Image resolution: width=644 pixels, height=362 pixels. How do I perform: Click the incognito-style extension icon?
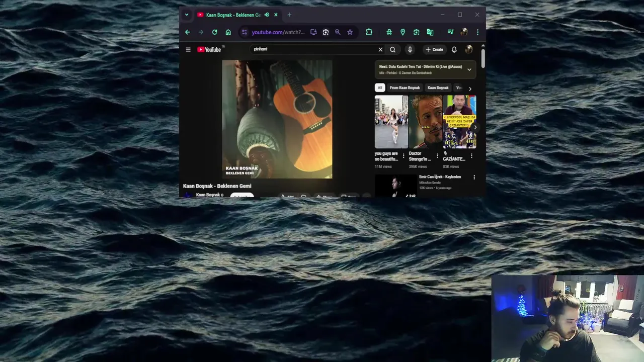coord(389,32)
